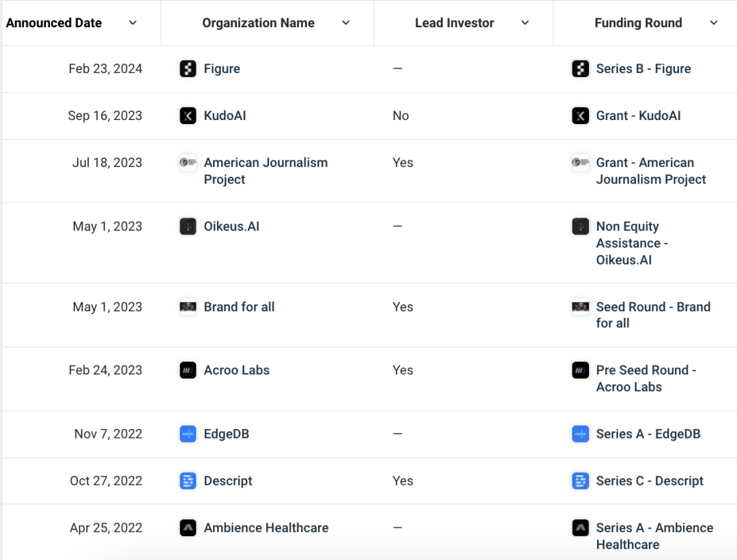
Task: Open the Announced Date column dropdown arrow
Action: tap(133, 23)
